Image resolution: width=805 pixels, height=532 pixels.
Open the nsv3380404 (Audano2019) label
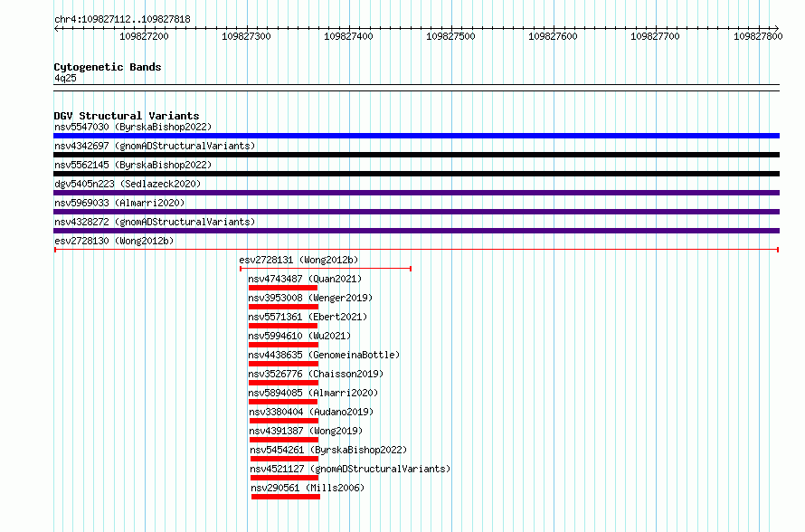[x=312, y=412]
